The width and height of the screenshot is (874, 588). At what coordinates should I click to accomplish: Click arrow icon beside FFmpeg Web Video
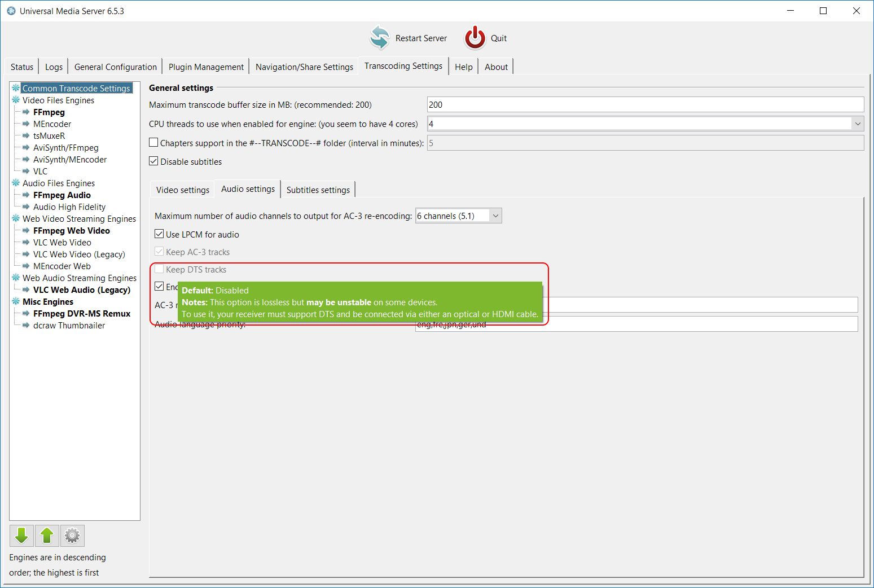tap(26, 230)
